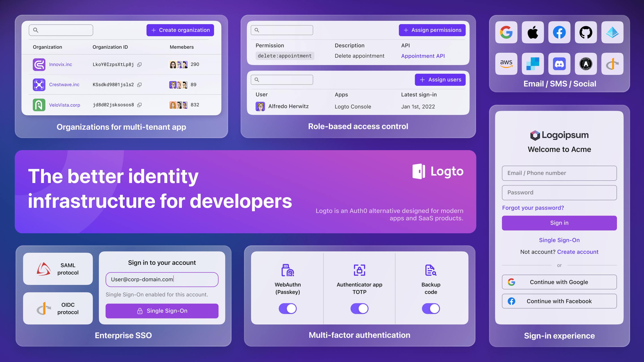Click the Create organization button
Viewport: 644px width, 362px height.
tap(180, 30)
